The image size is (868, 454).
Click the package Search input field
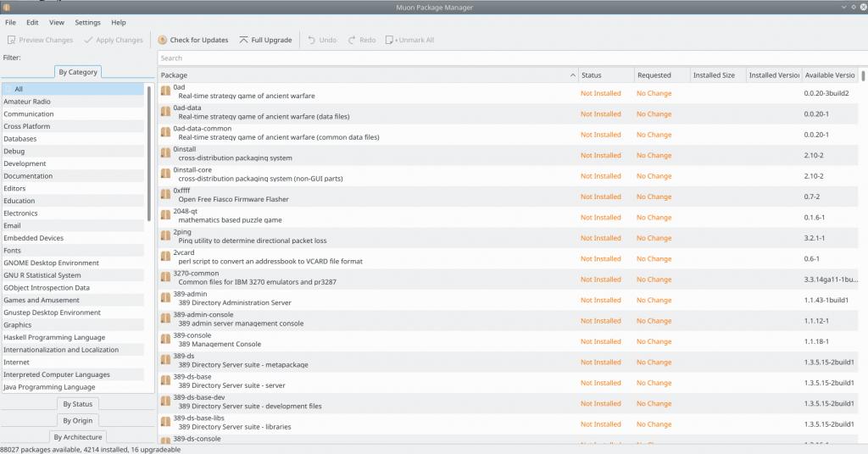[x=509, y=58]
